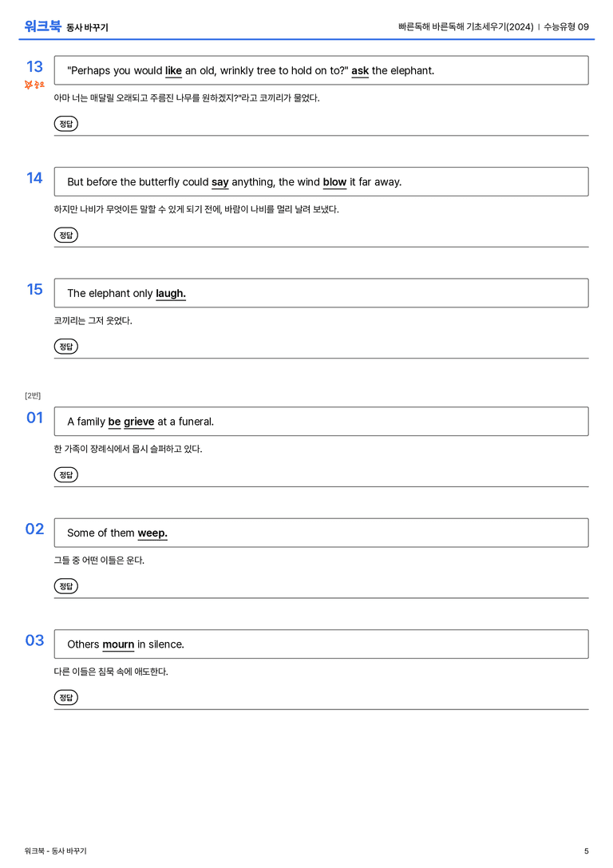Click the 정답 badge under question 13
Viewport: 613px width, 868px height.
65,124
